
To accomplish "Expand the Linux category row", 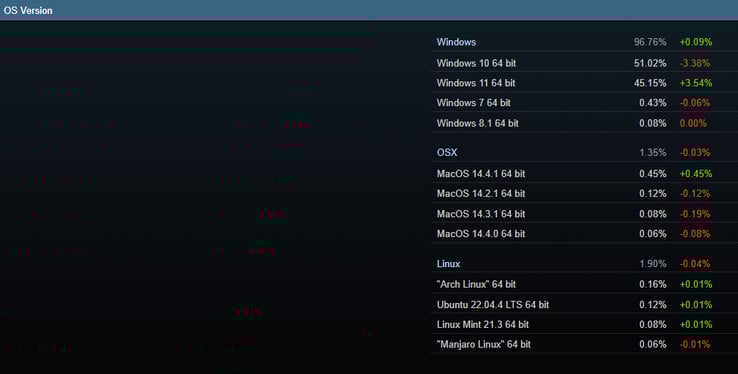I will 584,263.
